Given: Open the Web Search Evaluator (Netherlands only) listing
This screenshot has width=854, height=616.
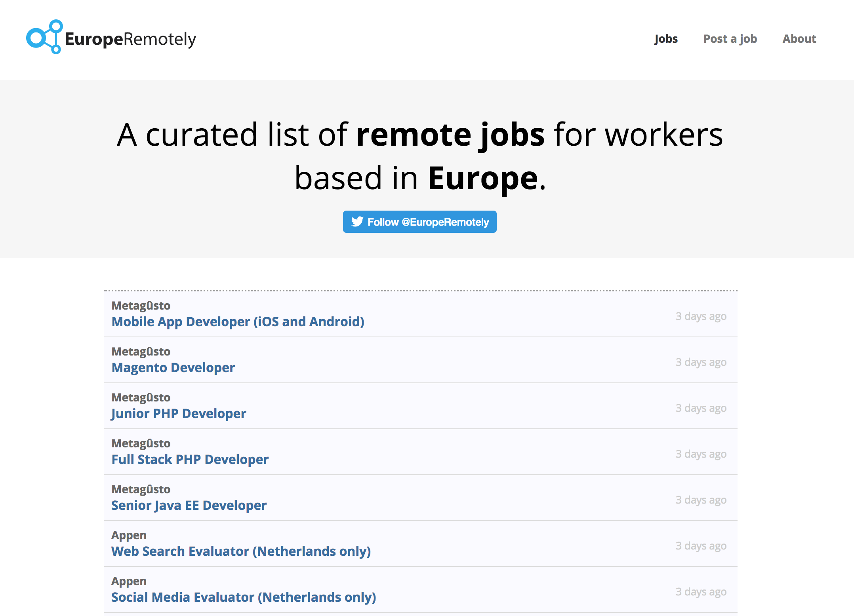Looking at the screenshot, I should coord(241,551).
